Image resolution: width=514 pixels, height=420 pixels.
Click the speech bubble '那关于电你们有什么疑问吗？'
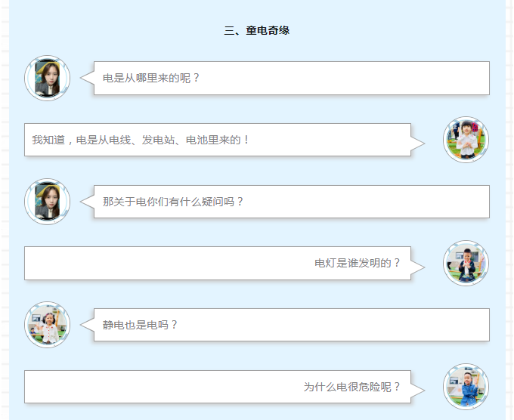coord(292,202)
